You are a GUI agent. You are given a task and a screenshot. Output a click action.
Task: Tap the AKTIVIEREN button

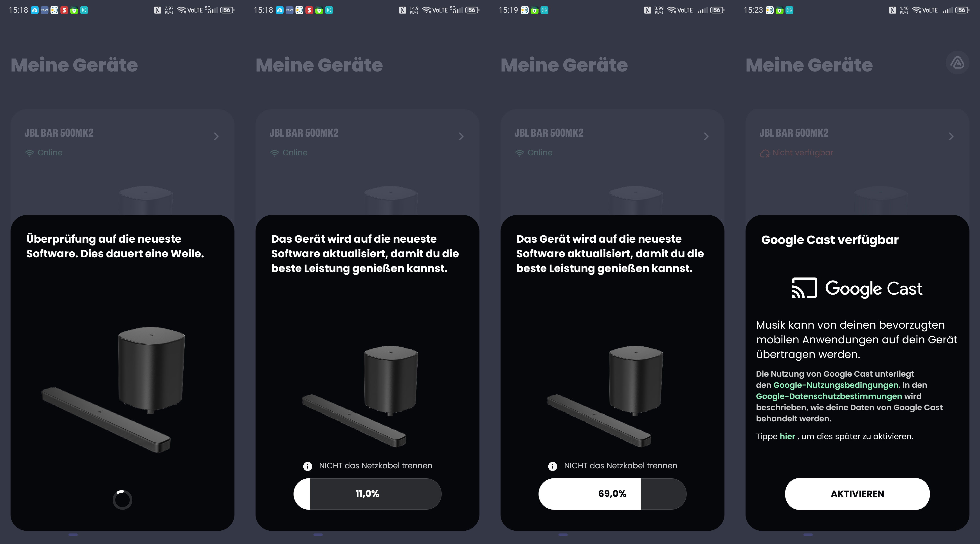click(857, 494)
